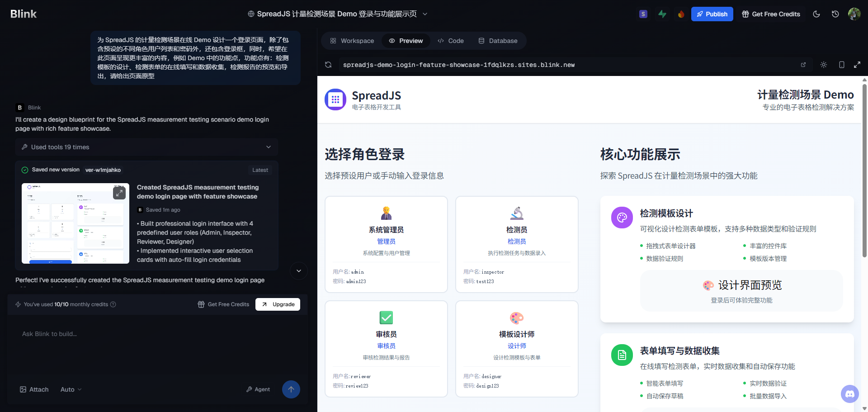The width and height of the screenshot is (868, 412).
Task: Select the 审核员 role card
Action: (386, 349)
